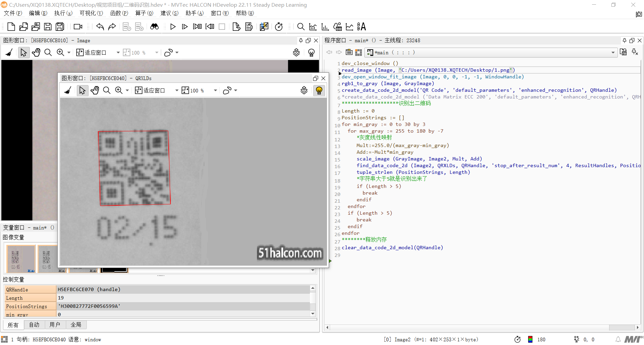644x345 pixels.
Task: Float the QRXLDs graphics window
Action: 315,78
